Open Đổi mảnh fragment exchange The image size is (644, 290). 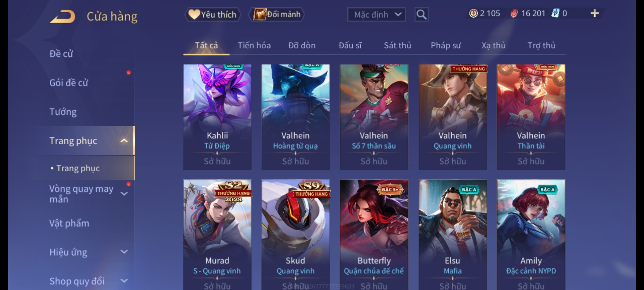click(277, 15)
